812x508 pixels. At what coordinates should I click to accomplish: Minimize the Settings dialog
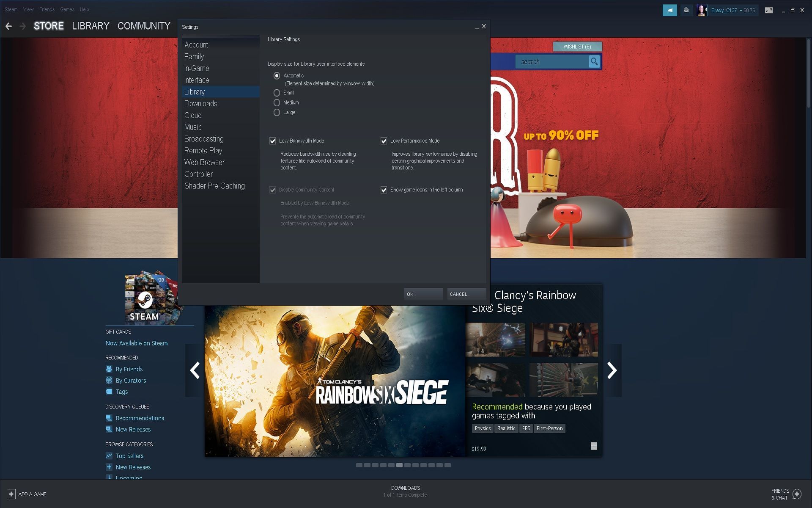point(477,27)
